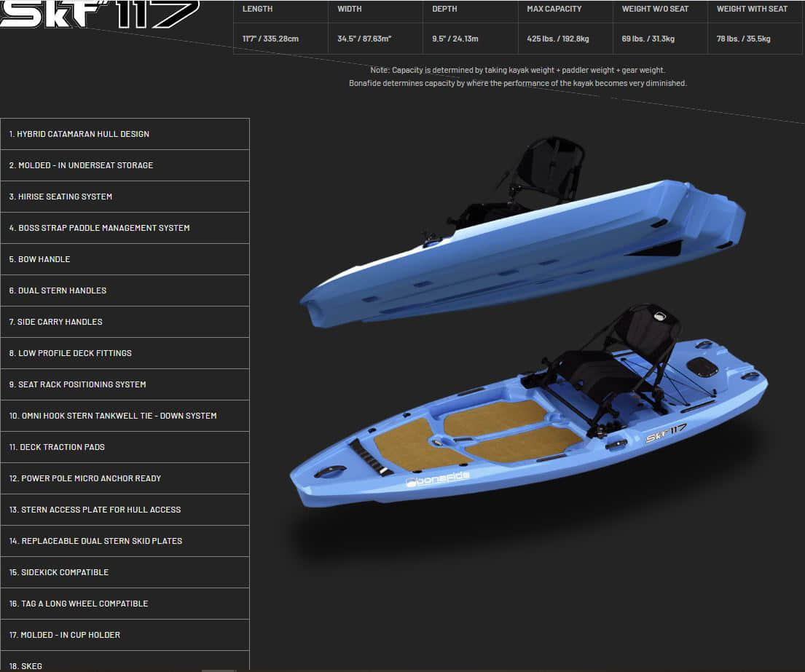
Task: Click the SKF 117 logo
Action: [x=98, y=13]
